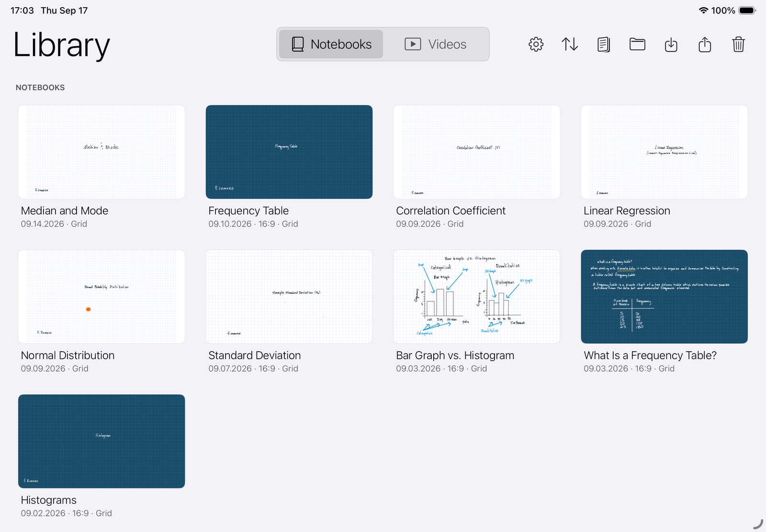
Task: Tap the sort arrows icon
Action: [x=570, y=44]
